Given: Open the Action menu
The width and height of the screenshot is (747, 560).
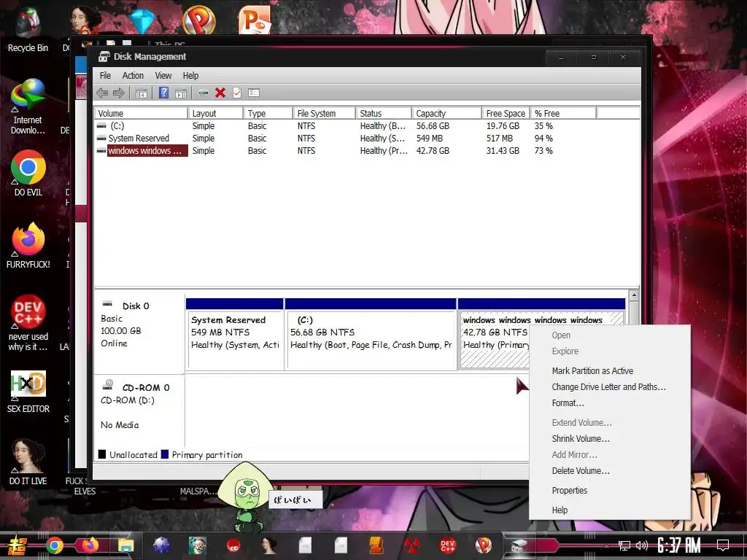Looking at the screenshot, I should 133,76.
